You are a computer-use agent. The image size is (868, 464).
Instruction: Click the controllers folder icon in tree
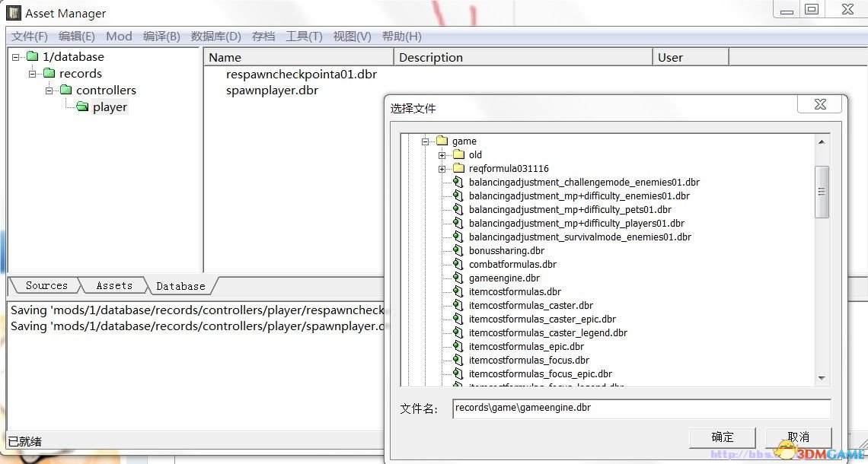65,91
